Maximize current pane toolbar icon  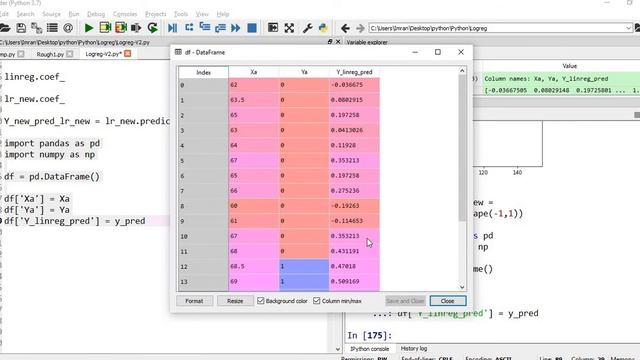[x=273, y=28]
